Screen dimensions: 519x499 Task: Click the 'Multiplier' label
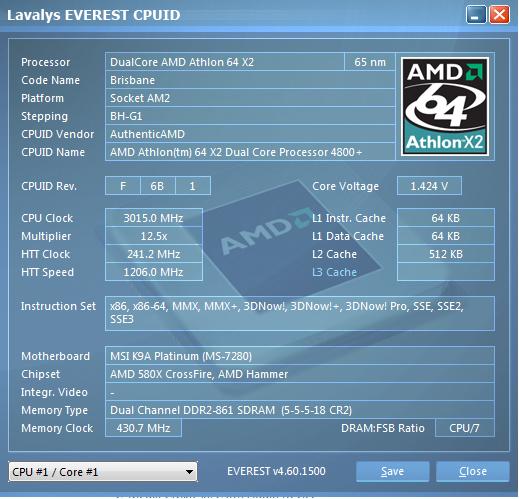(x=46, y=236)
